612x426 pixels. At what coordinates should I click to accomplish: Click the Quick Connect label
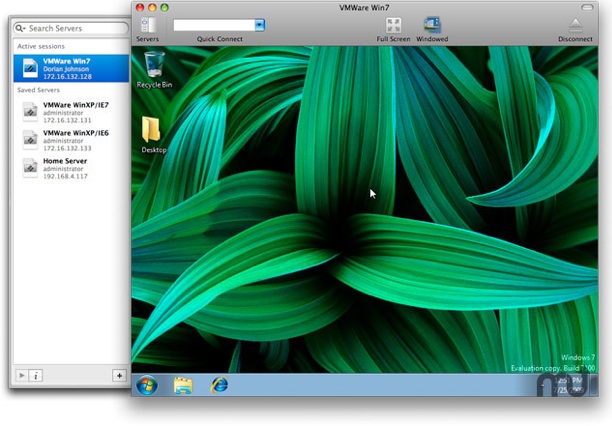pos(220,39)
